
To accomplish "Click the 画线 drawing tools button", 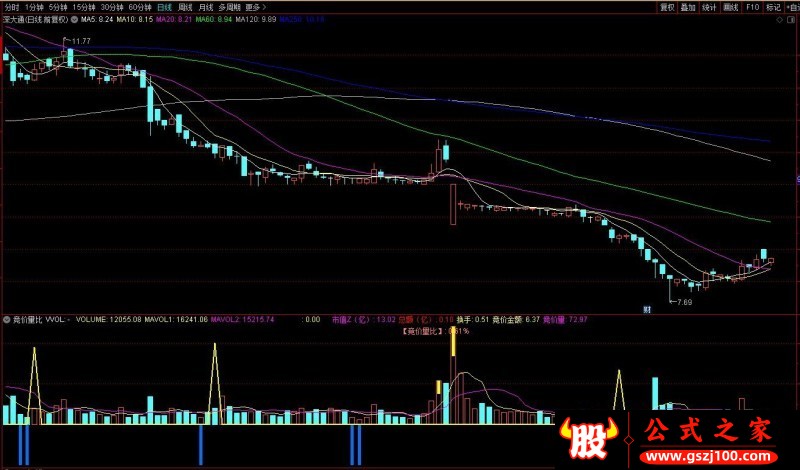I will [731, 7].
